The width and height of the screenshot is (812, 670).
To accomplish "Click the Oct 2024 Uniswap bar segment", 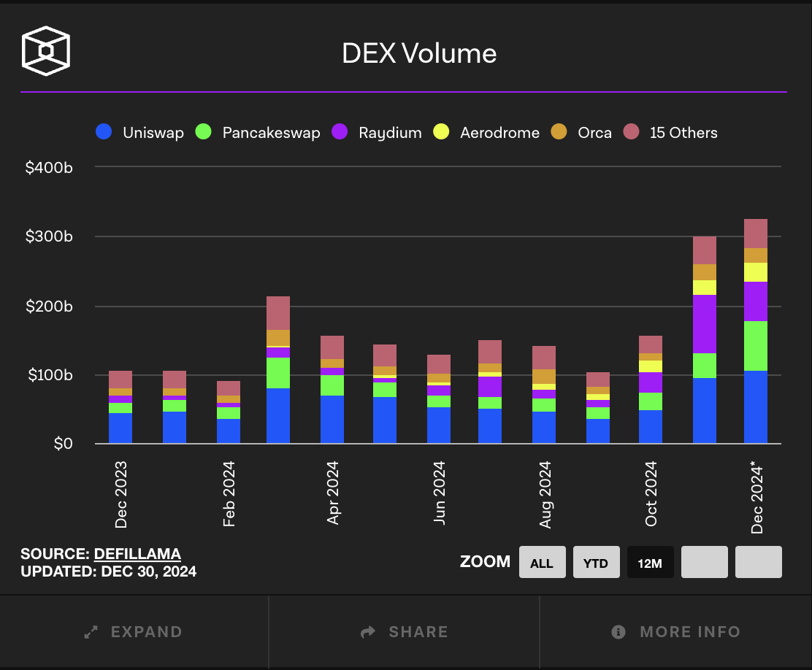I will pos(651,427).
